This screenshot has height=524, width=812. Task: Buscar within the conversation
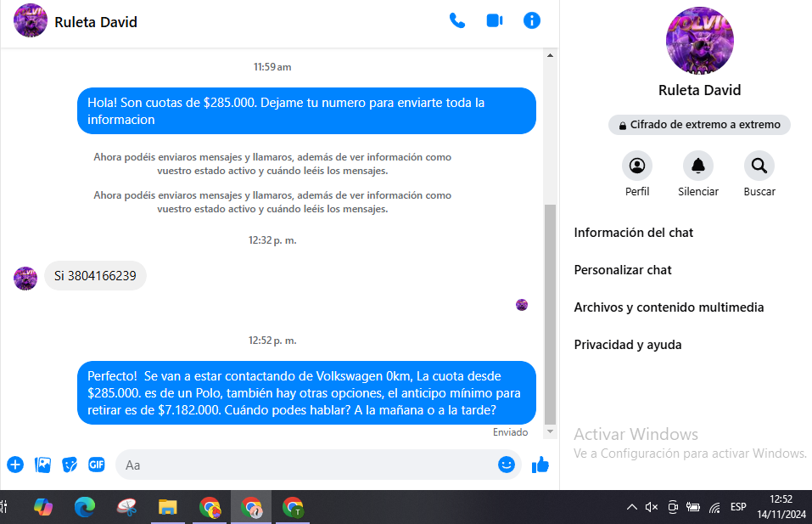point(759,166)
